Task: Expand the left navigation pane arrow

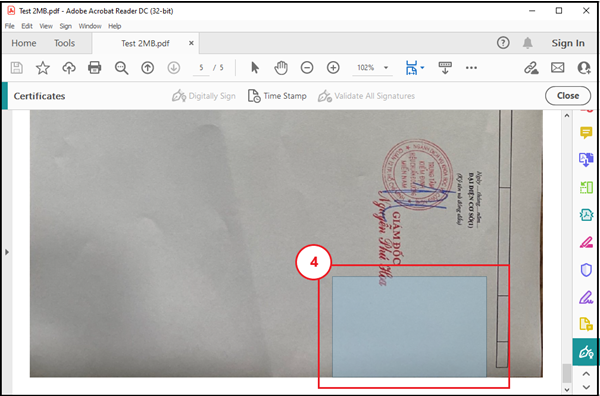Action: coord(7,252)
